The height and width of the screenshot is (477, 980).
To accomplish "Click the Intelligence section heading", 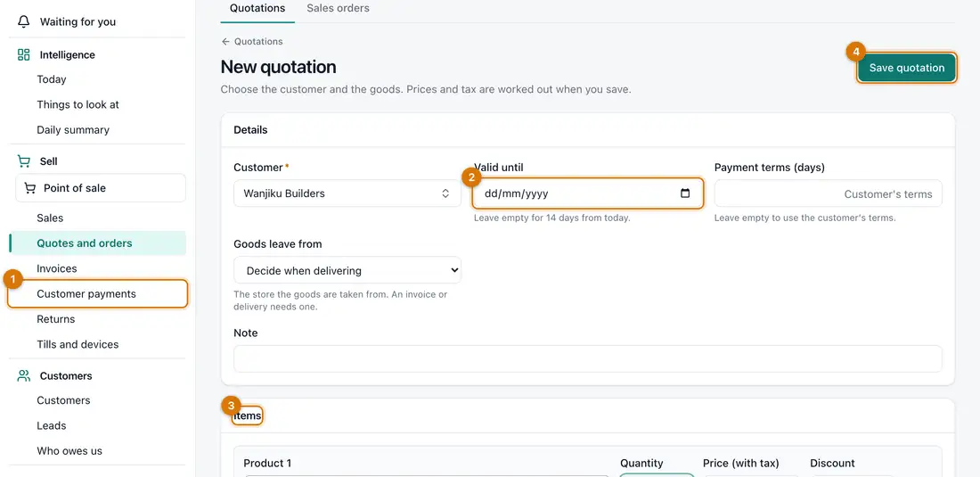I will click(68, 55).
